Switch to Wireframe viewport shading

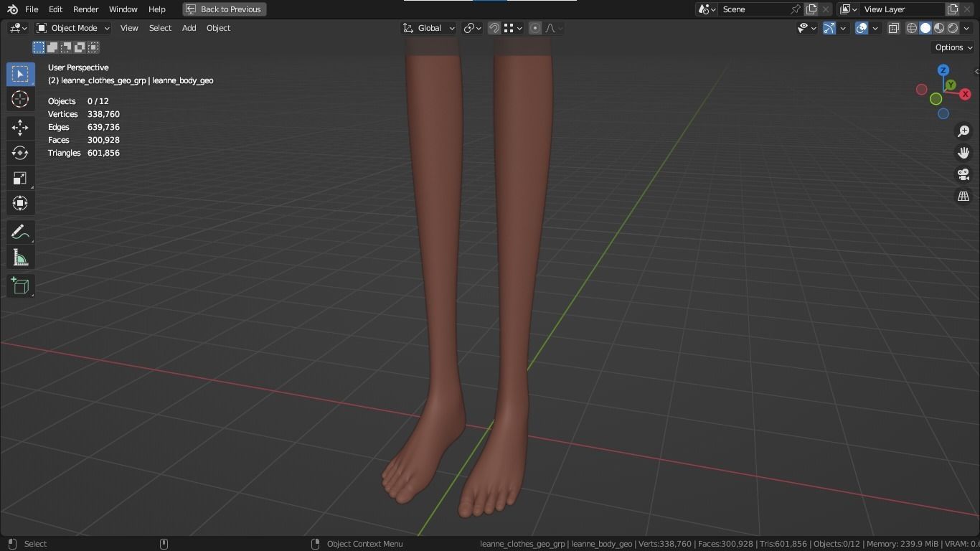point(912,28)
